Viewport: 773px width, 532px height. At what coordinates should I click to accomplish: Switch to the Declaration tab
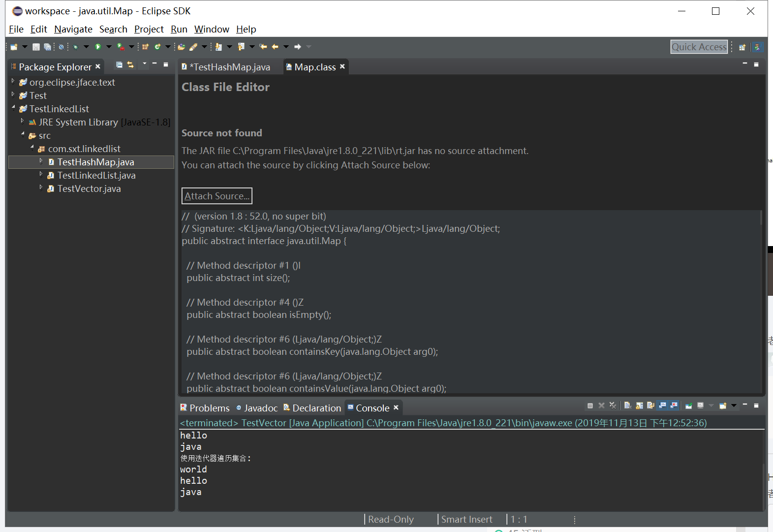(312, 408)
